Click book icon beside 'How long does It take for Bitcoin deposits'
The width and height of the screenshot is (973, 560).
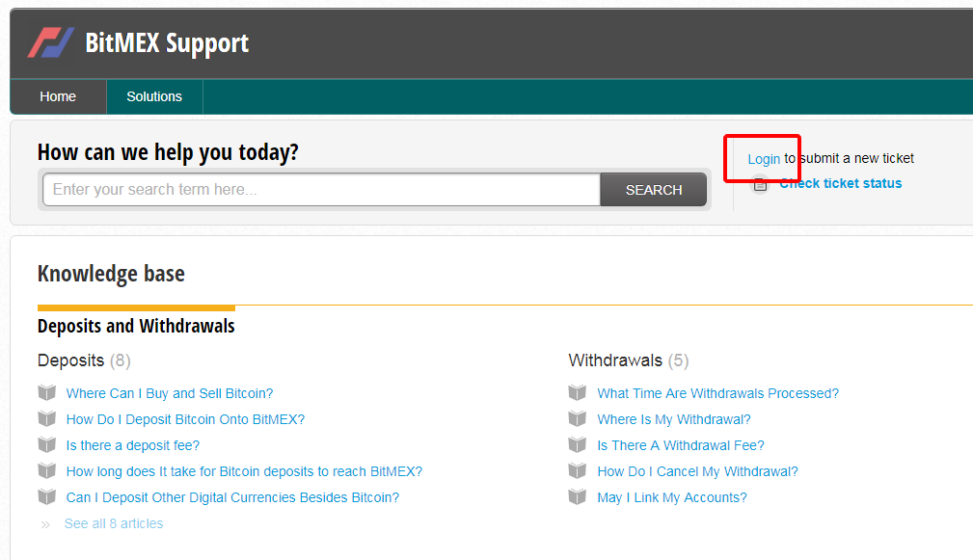coord(47,470)
